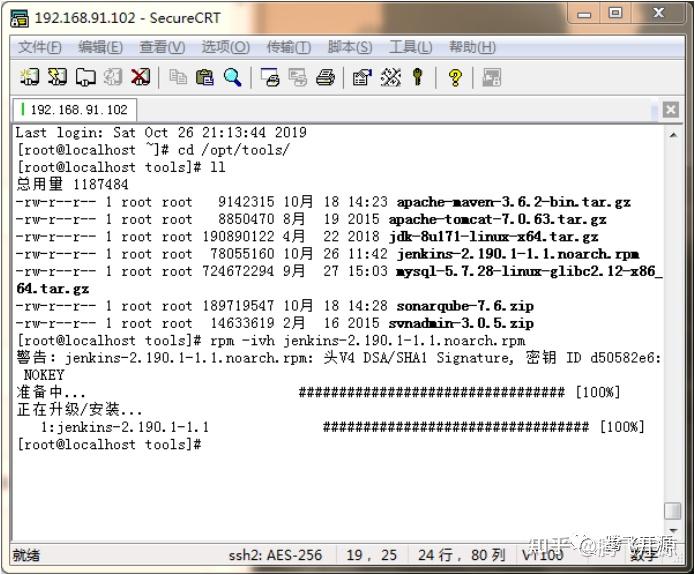Click the '19, 25' cursor position status
Screen dimensions: 695x575
tap(371, 555)
